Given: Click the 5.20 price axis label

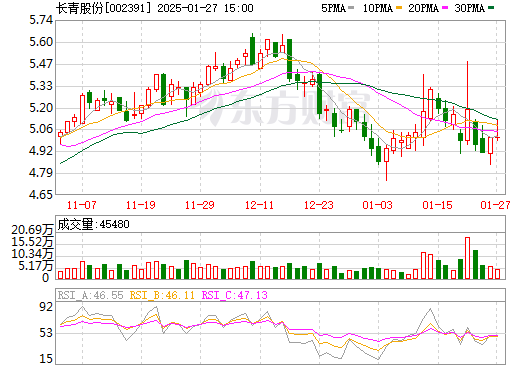Looking at the screenshot, I should (41, 108).
